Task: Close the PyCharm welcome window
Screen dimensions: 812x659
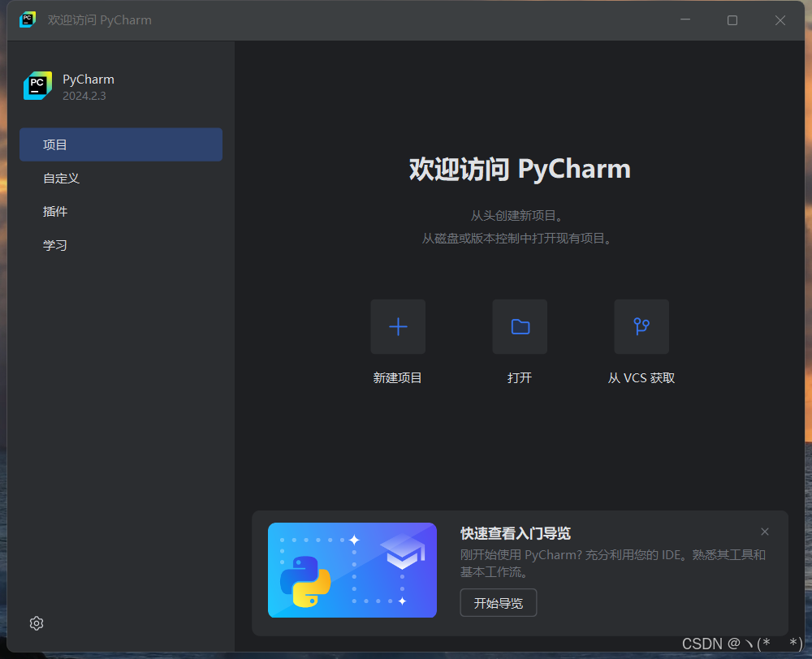Action: 780,20
